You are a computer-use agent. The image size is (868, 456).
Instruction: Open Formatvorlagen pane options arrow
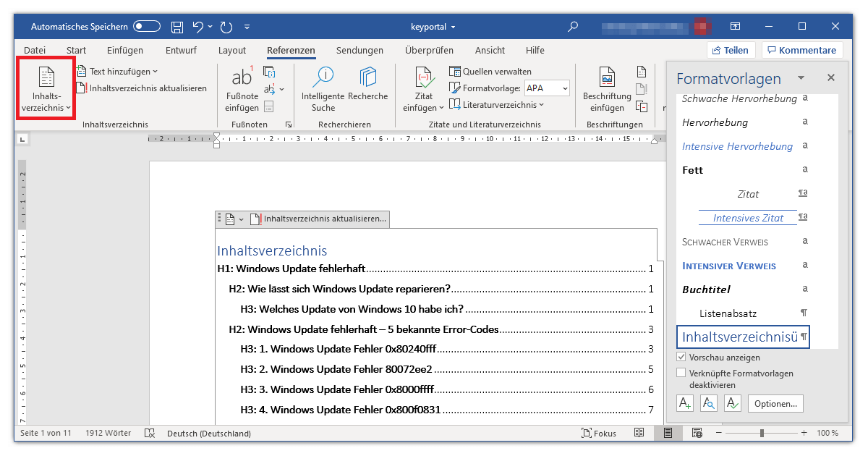click(x=801, y=77)
